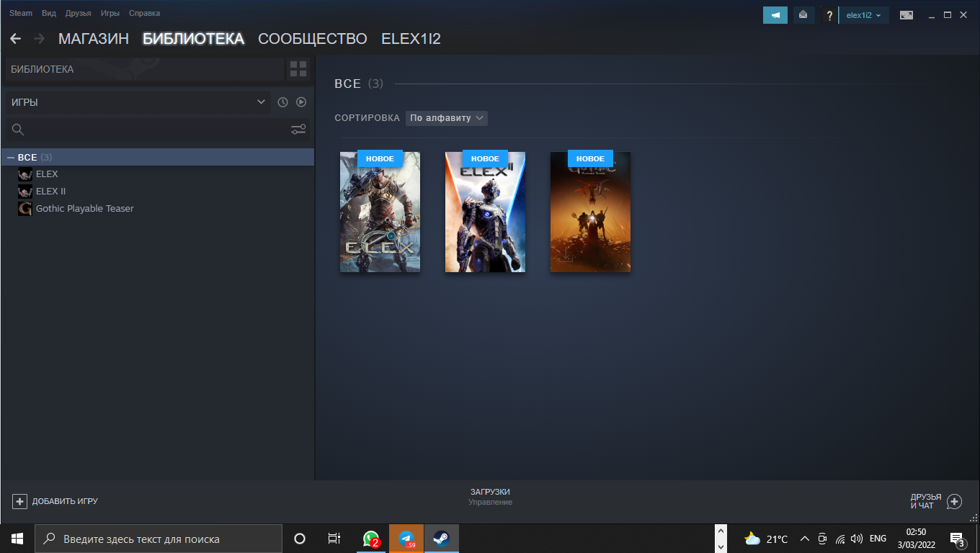Click the Gothic Playable Teaser sidebar icon
Image resolution: width=980 pixels, height=553 pixels.
pyautogui.click(x=25, y=209)
